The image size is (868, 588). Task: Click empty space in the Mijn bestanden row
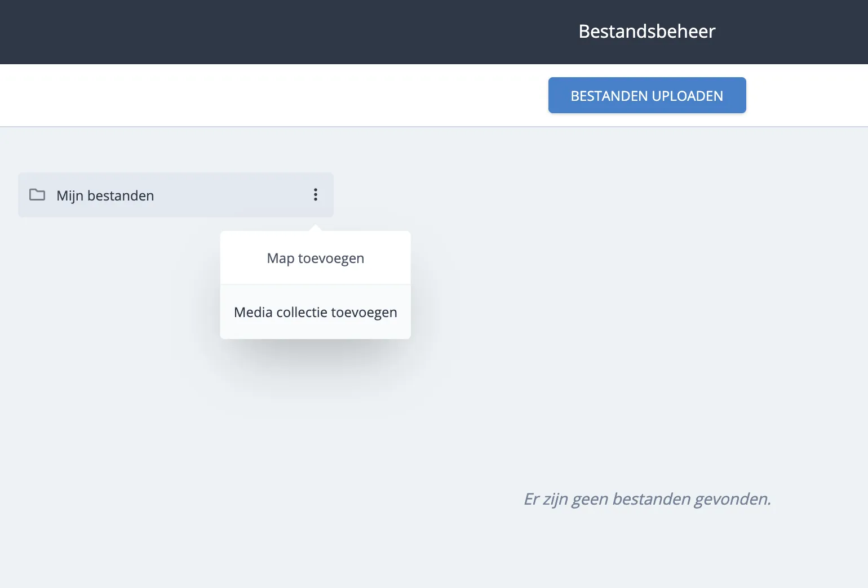coord(231,195)
